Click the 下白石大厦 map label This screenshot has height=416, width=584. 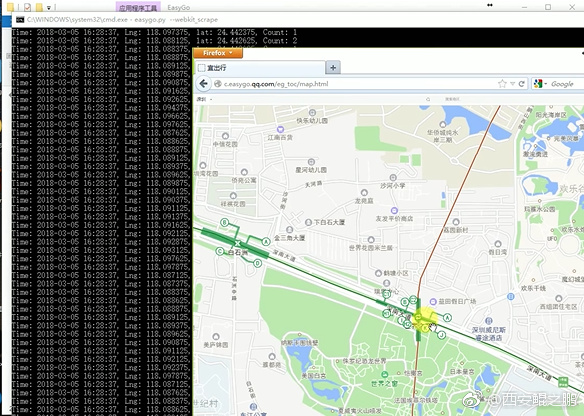[x=329, y=222]
